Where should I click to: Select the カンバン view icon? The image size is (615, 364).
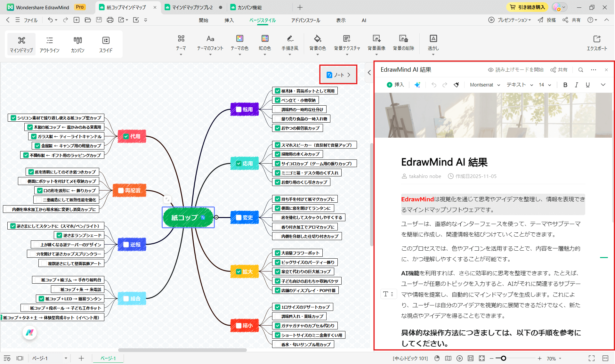point(77,44)
